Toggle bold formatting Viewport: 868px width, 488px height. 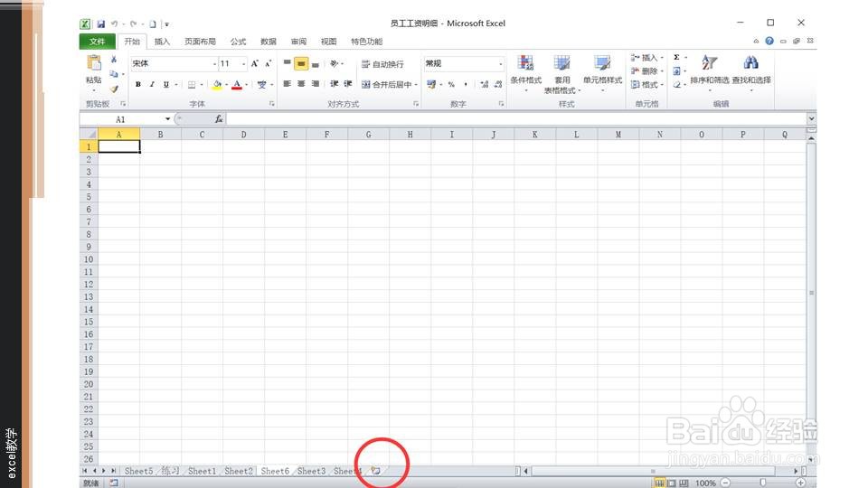(x=137, y=85)
